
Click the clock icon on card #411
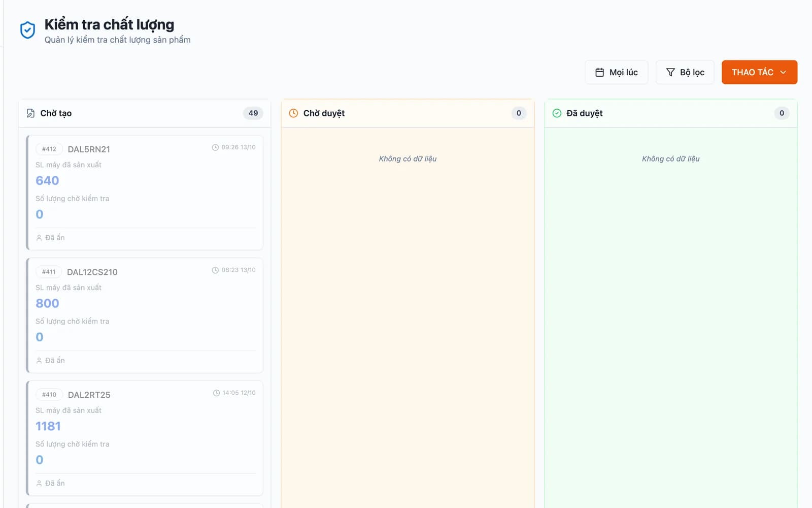pyautogui.click(x=215, y=270)
